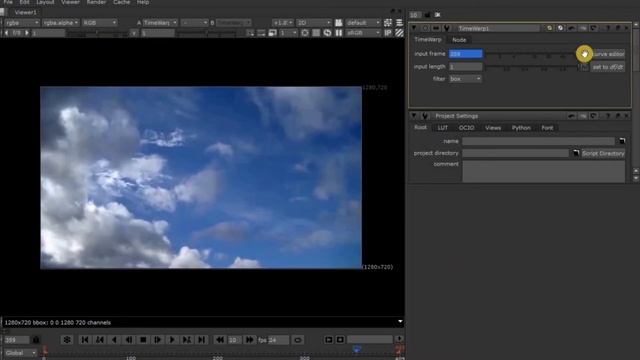Stop playback
The image size is (640, 360).
143,340
